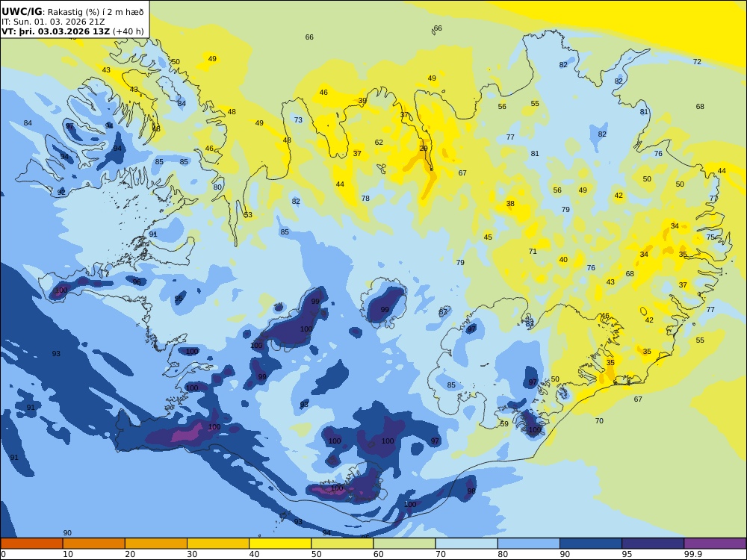Click the humidity value '92' on the map
The height and width of the screenshot is (560, 747).
pos(61,192)
